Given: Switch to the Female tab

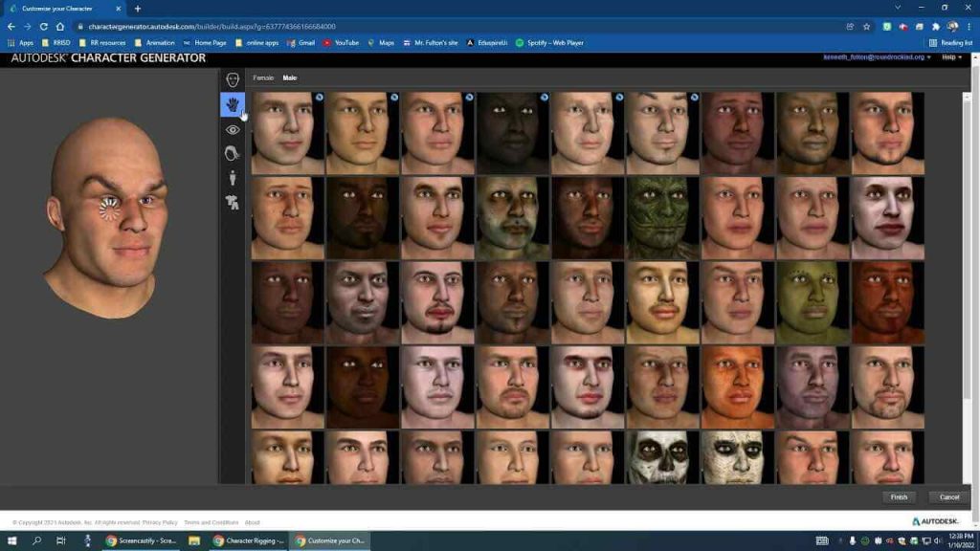Looking at the screenshot, I should (265, 77).
